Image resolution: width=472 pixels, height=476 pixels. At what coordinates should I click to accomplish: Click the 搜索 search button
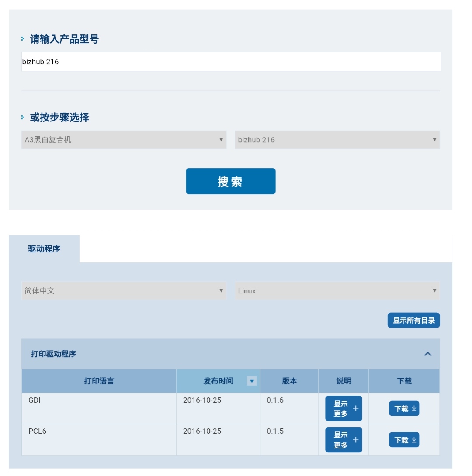[x=231, y=181]
